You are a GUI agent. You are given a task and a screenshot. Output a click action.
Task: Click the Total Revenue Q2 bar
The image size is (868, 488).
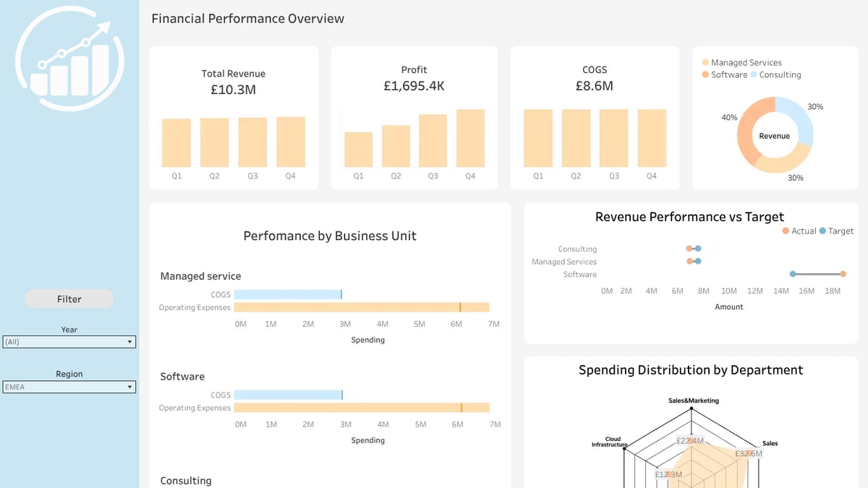(x=214, y=143)
